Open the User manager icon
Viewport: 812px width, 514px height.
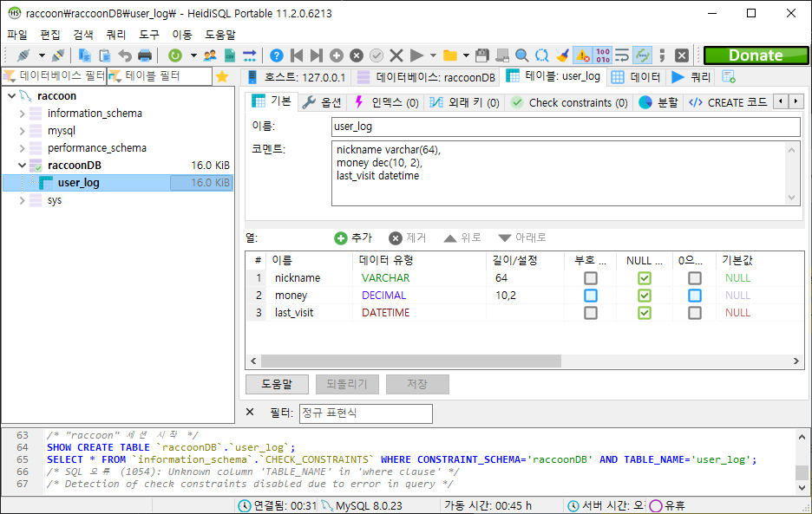[210, 55]
